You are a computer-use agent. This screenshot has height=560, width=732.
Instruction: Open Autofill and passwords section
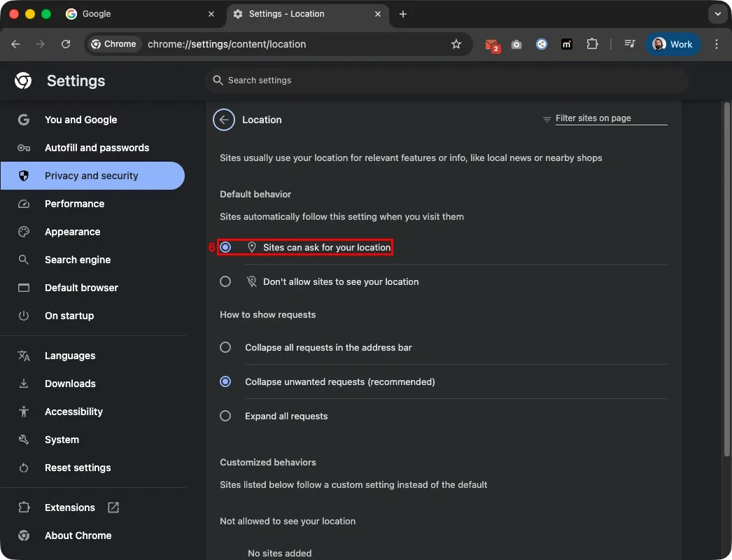click(x=93, y=148)
